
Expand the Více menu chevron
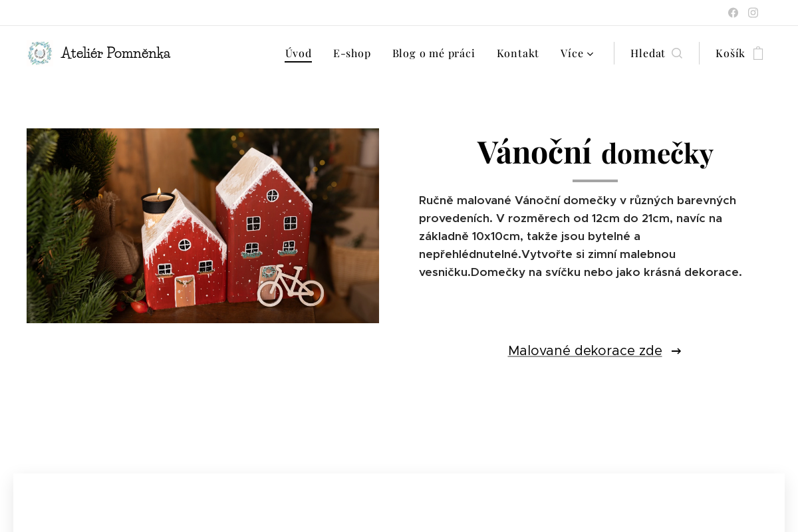click(590, 54)
